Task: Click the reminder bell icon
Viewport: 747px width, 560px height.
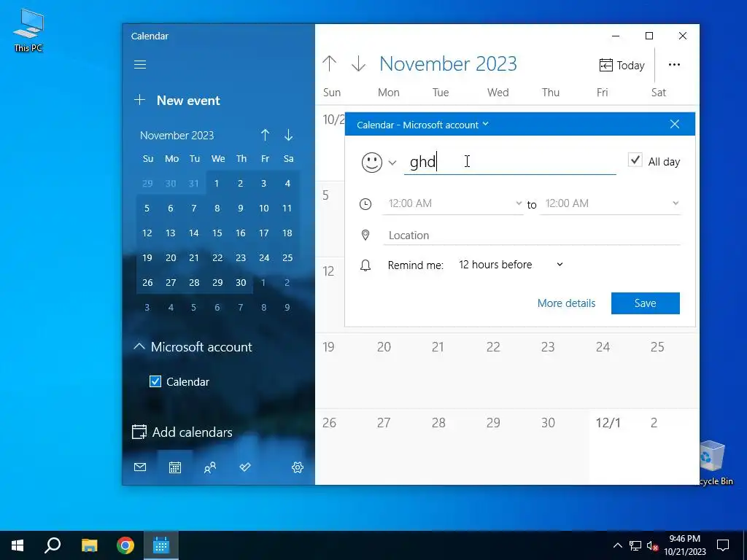Action: click(365, 265)
